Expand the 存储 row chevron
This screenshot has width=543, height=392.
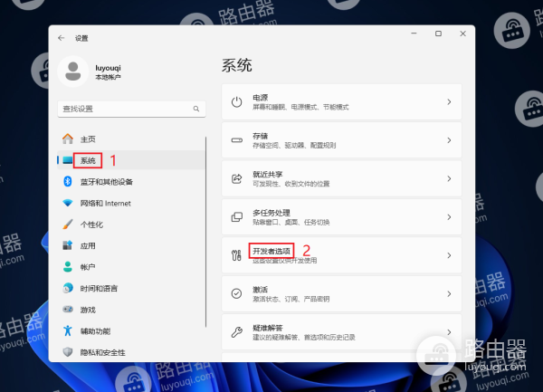pos(449,140)
